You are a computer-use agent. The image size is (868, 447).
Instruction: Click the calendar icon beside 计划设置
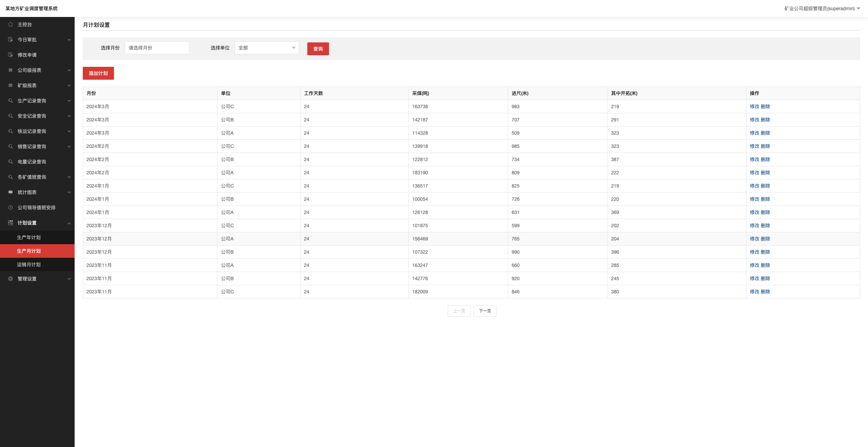[11, 223]
